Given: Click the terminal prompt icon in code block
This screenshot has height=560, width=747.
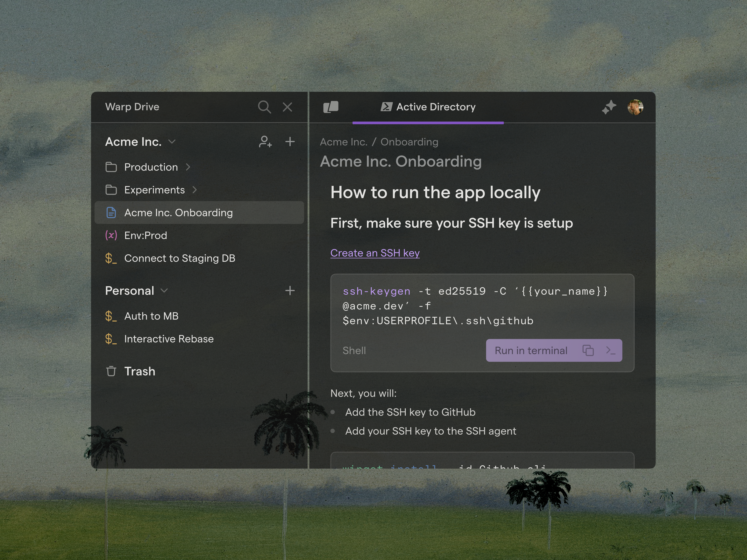Looking at the screenshot, I should [611, 350].
